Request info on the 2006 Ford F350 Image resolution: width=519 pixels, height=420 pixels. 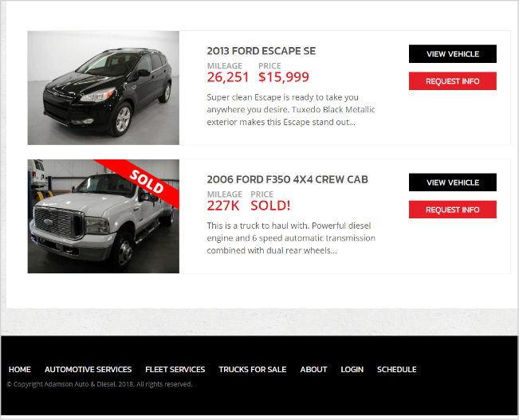453,210
